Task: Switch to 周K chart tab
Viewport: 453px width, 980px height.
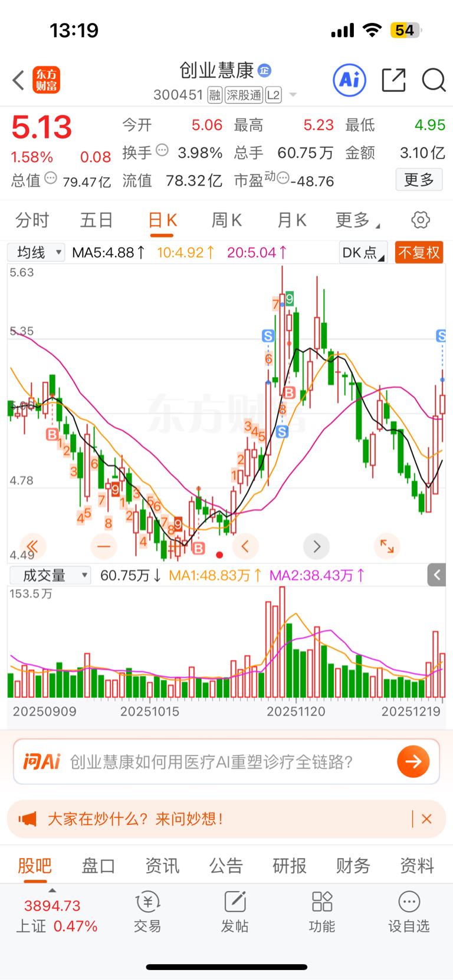Action: [x=226, y=220]
